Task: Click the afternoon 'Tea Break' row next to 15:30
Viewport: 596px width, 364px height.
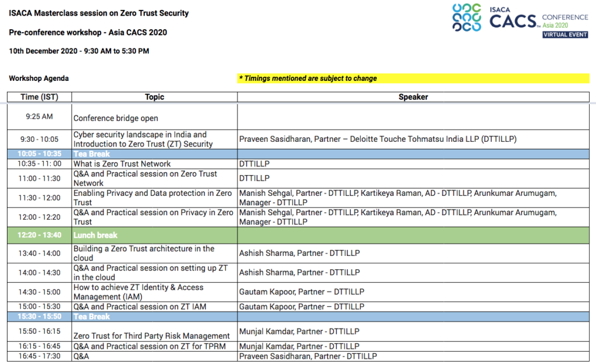Action: coord(154,316)
